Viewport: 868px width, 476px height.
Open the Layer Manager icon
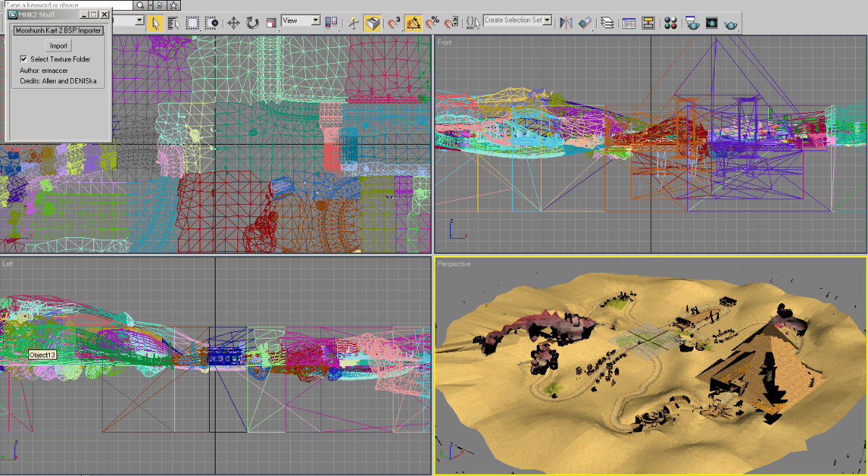click(x=607, y=23)
